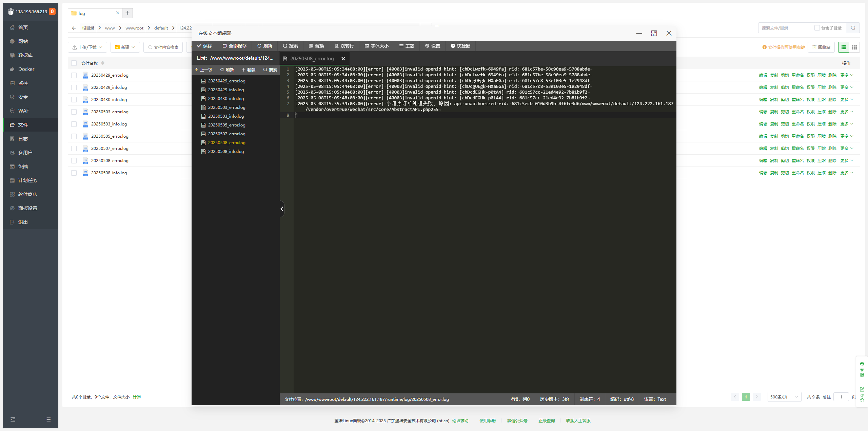Open the editor 搜索 tool in the top toolbar

point(291,46)
